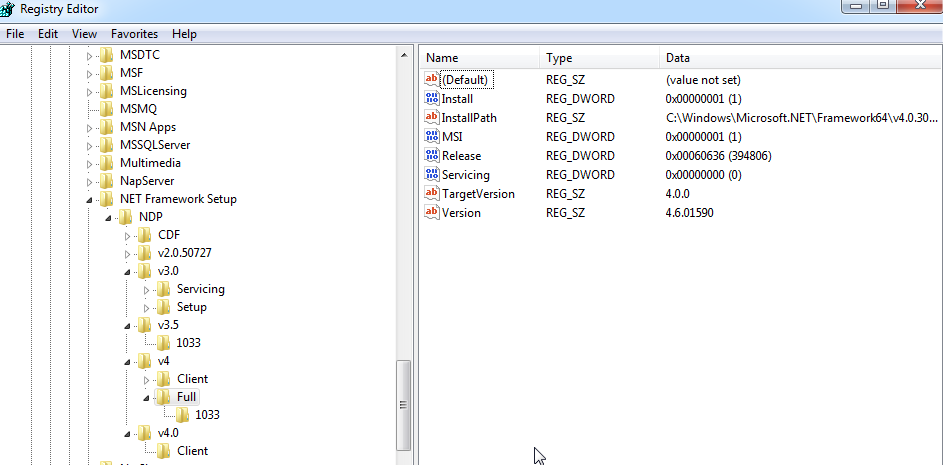Click the Multimedia folder icon
Screen dimensions: 943x465
[x=106, y=163]
